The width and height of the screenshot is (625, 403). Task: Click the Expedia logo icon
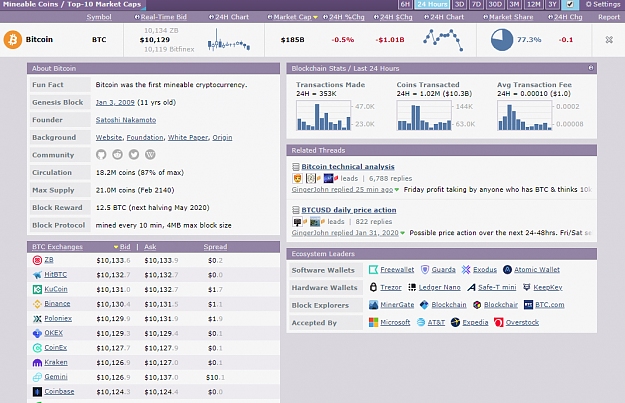point(455,322)
